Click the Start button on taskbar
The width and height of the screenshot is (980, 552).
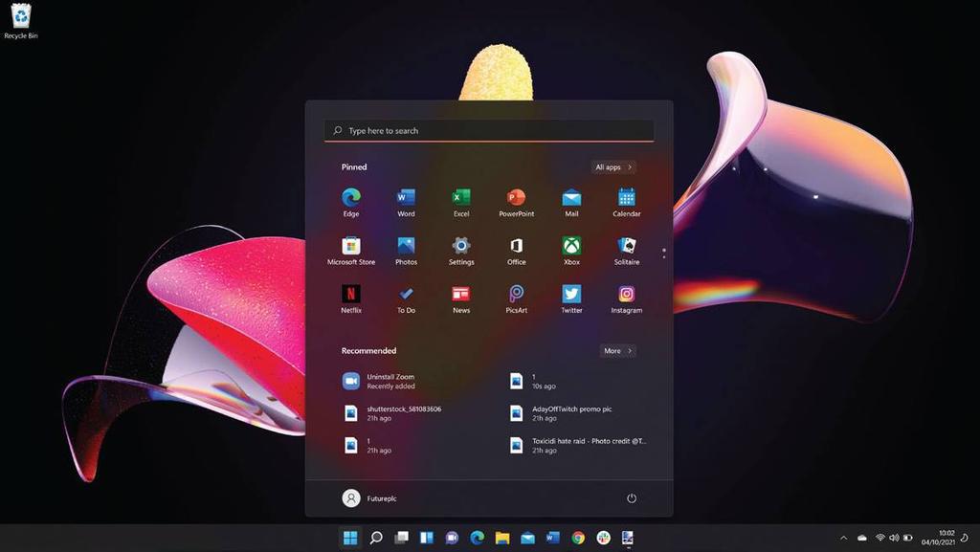(x=350, y=538)
